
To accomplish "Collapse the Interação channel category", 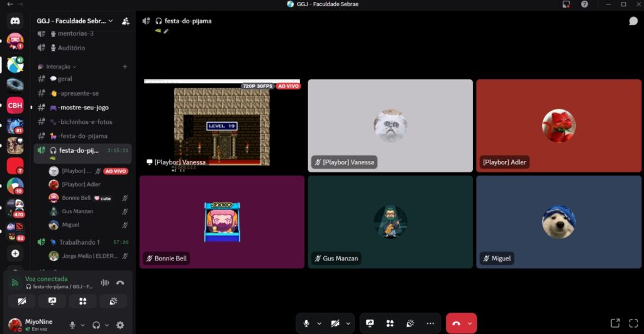I will [x=60, y=66].
